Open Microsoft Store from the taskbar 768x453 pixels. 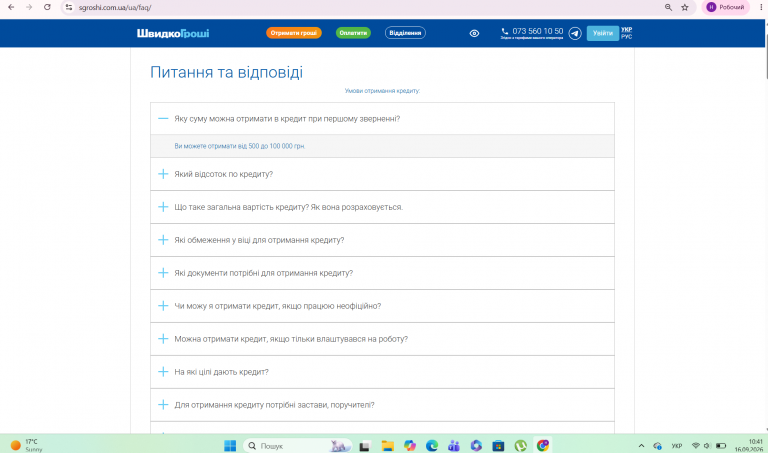coord(498,446)
